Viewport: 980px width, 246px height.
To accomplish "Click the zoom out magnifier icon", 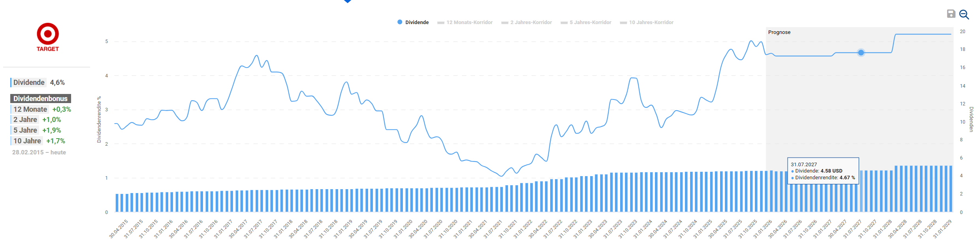I will pos(964,15).
